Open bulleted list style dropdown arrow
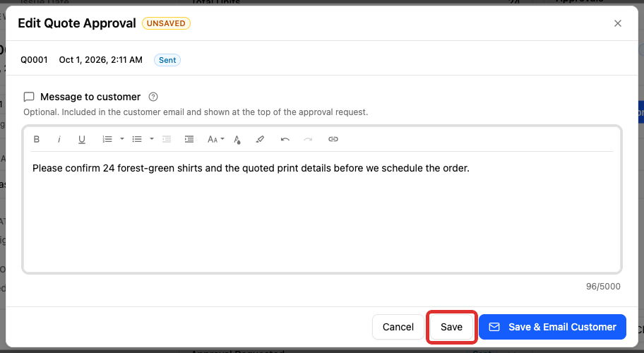This screenshot has width=644, height=353. click(x=152, y=139)
